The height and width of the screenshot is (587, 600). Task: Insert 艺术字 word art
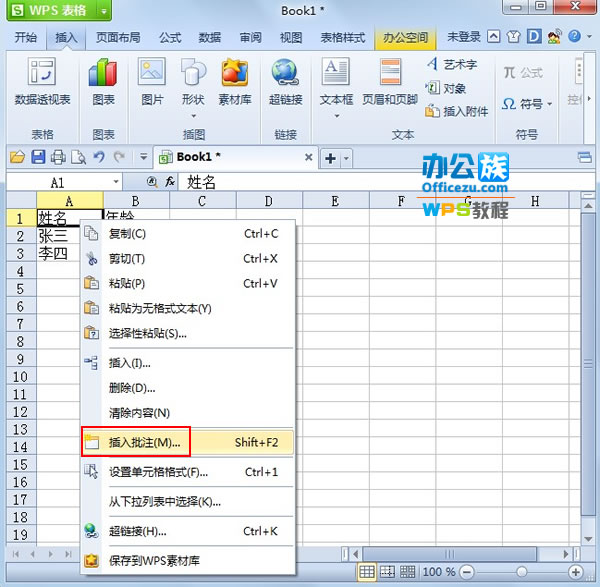tap(452, 64)
